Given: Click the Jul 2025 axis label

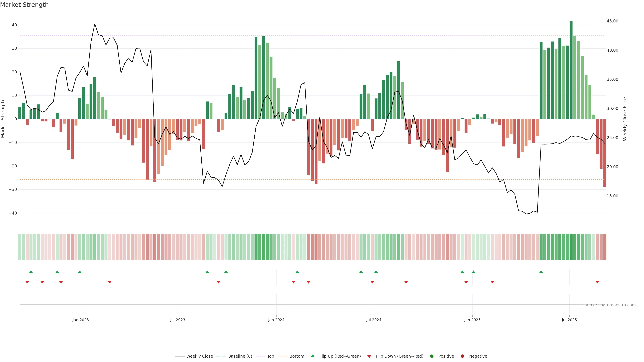Looking at the screenshot, I should click(569, 320).
